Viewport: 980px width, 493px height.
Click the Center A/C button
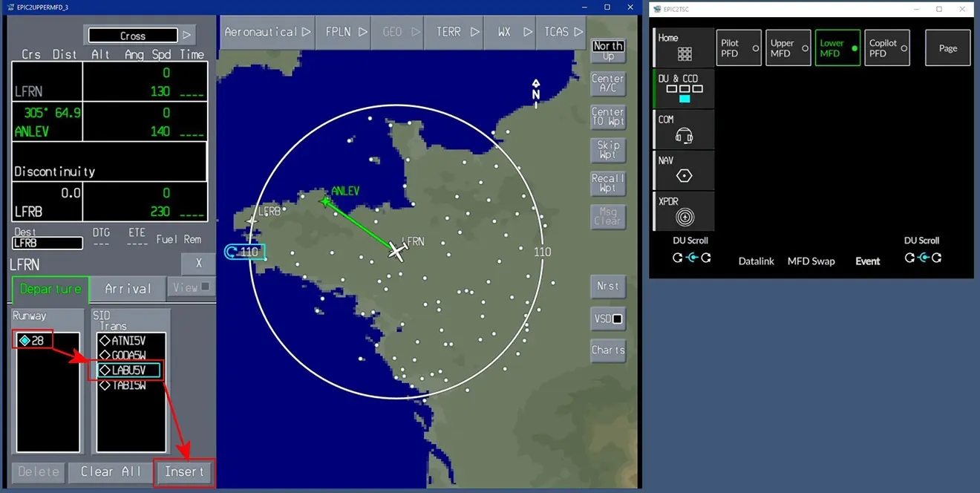tap(608, 83)
